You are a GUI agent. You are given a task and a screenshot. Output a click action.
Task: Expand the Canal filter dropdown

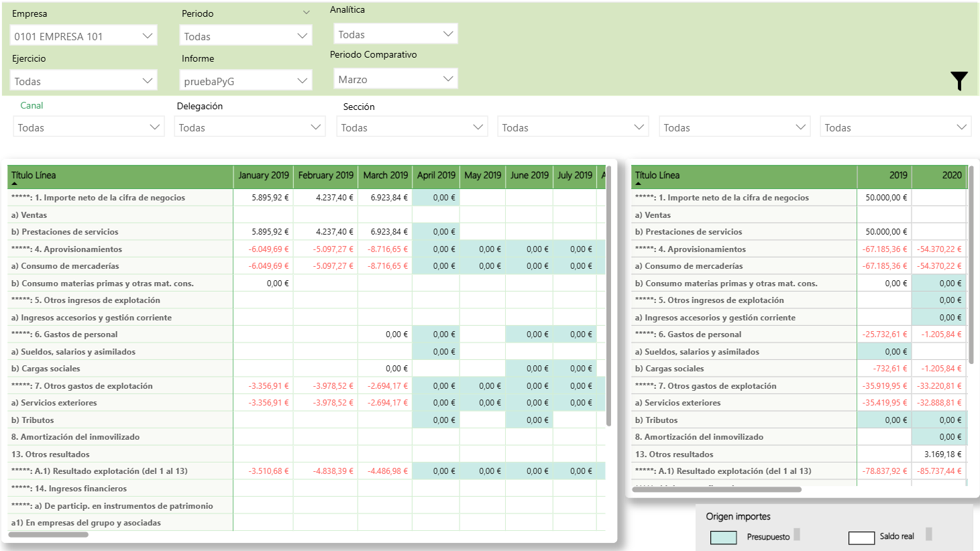coord(89,127)
